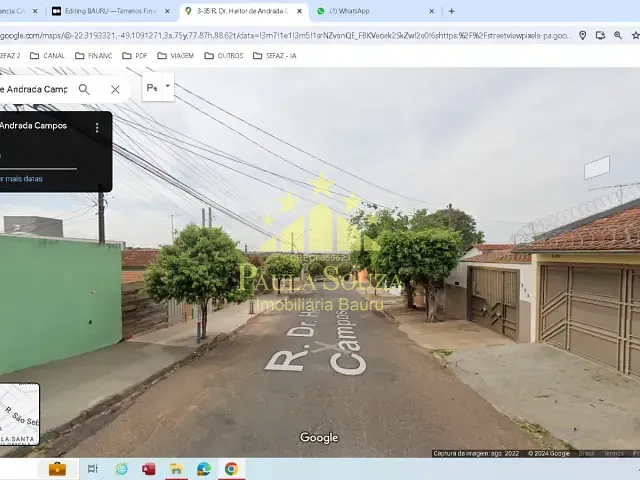Open Task View in the taskbar
640x480 pixels.
point(93,469)
